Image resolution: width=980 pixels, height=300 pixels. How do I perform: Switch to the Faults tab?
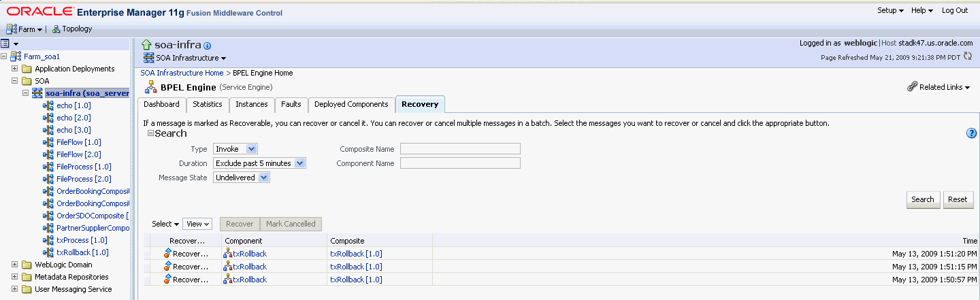(291, 104)
